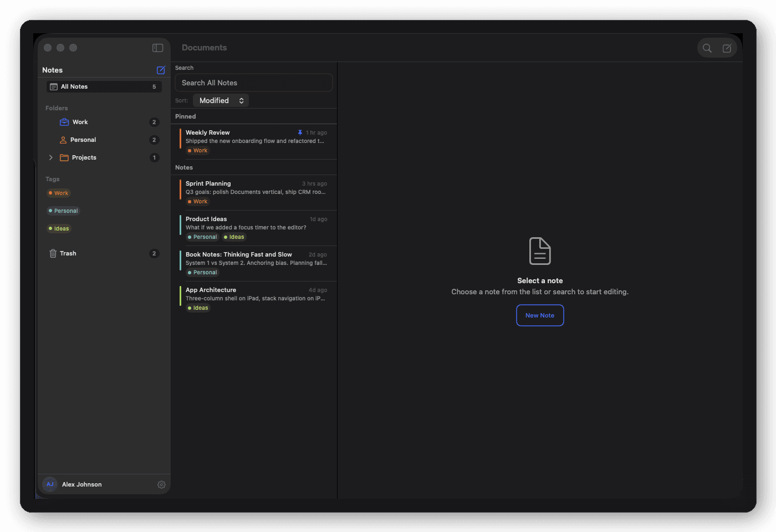Screen dimensions: 776x532
Task: Click the New Note button
Action: click(540, 315)
